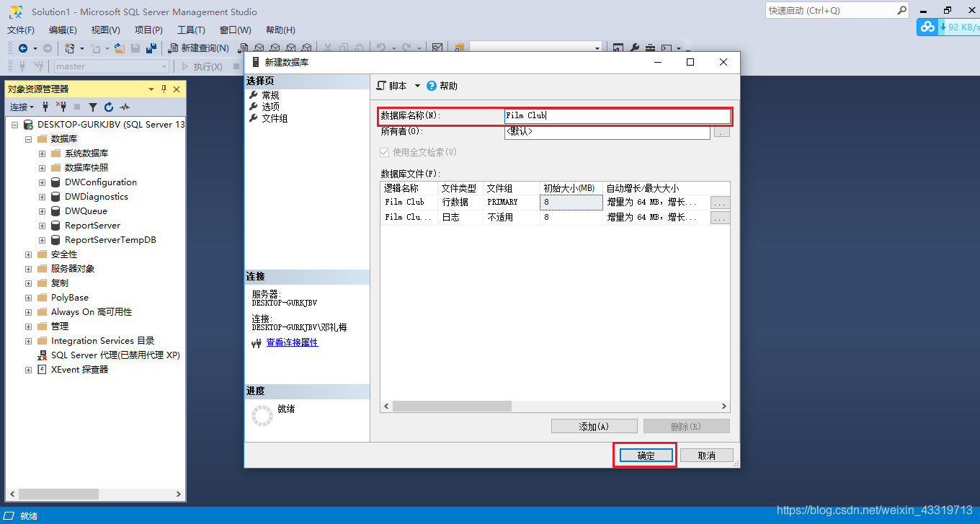
Task: Close the 对象资源管理器 panel
Action: [177, 89]
